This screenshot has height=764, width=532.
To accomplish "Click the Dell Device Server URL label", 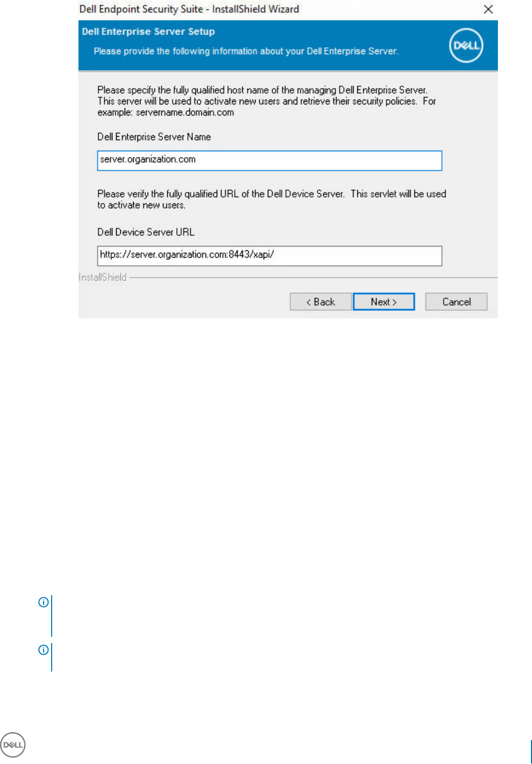I will coord(146,232).
